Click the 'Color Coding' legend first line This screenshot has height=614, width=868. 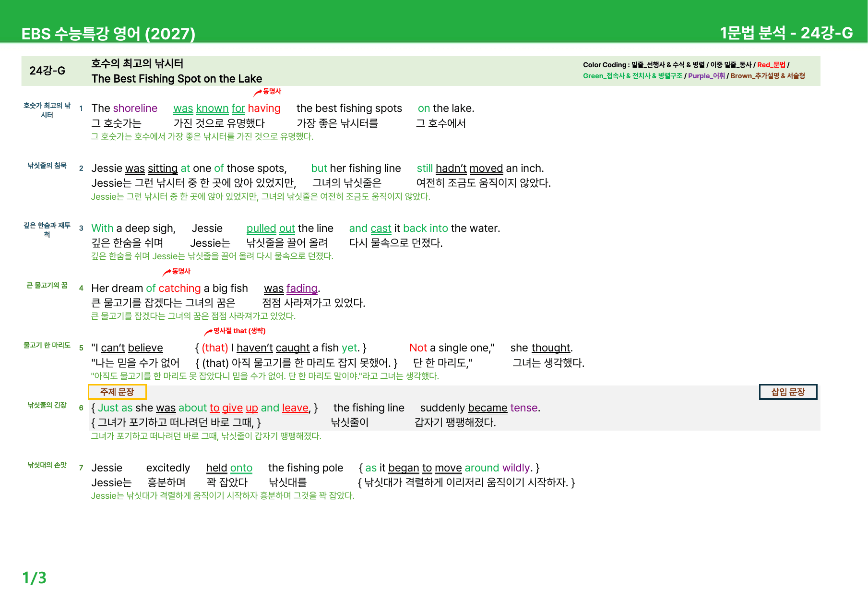pyautogui.click(x=686, y=65)
